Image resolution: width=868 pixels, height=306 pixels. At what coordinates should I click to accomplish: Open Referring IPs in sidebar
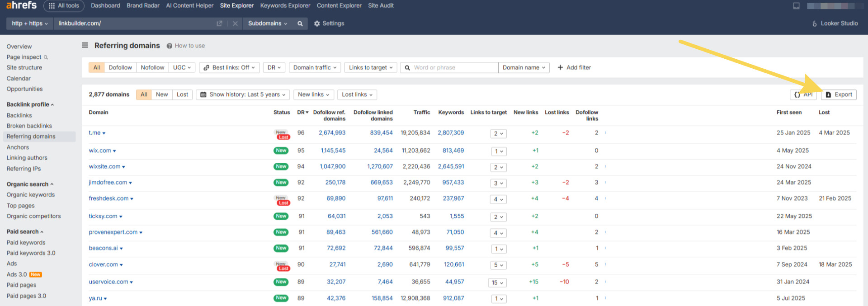coord(24,169)
